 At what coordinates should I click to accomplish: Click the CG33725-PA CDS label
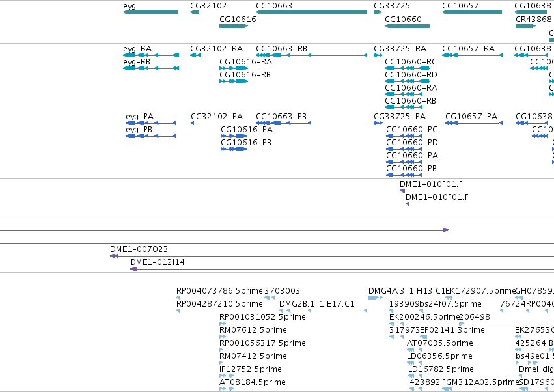click(400, 117)
